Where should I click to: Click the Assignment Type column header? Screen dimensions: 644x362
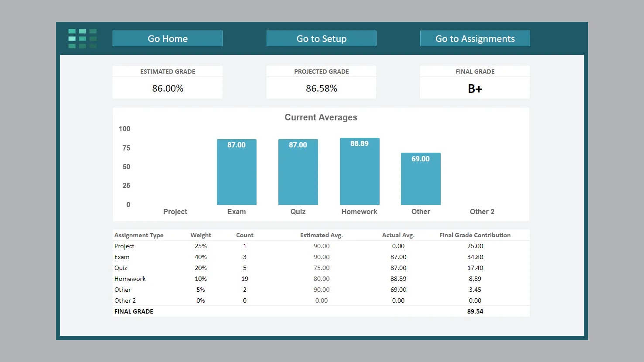point(139,235)
